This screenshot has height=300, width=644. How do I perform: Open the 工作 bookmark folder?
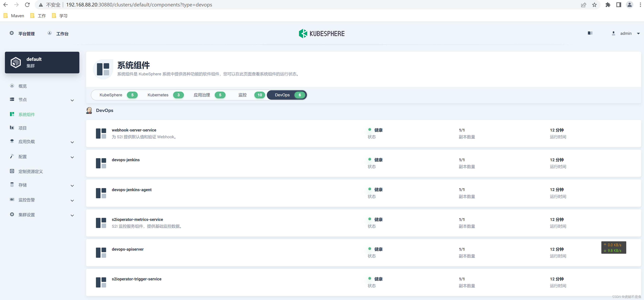pos(38,16)
